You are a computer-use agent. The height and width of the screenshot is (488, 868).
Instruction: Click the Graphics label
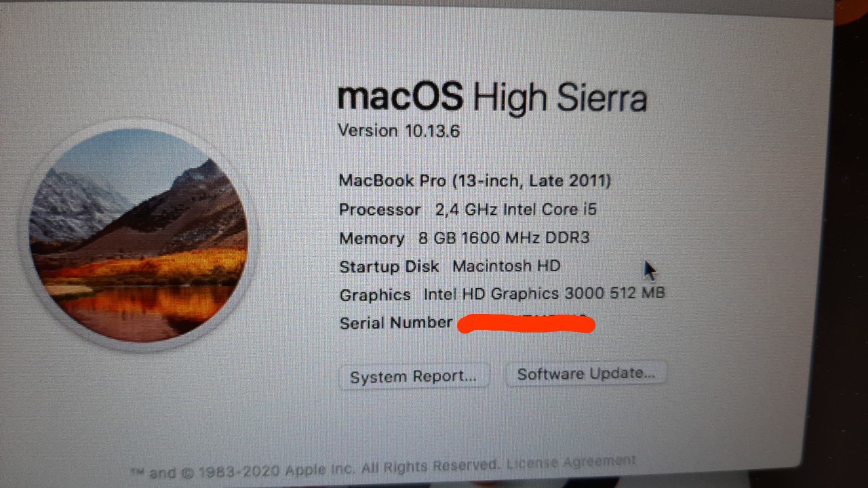[x=375, y=295]
